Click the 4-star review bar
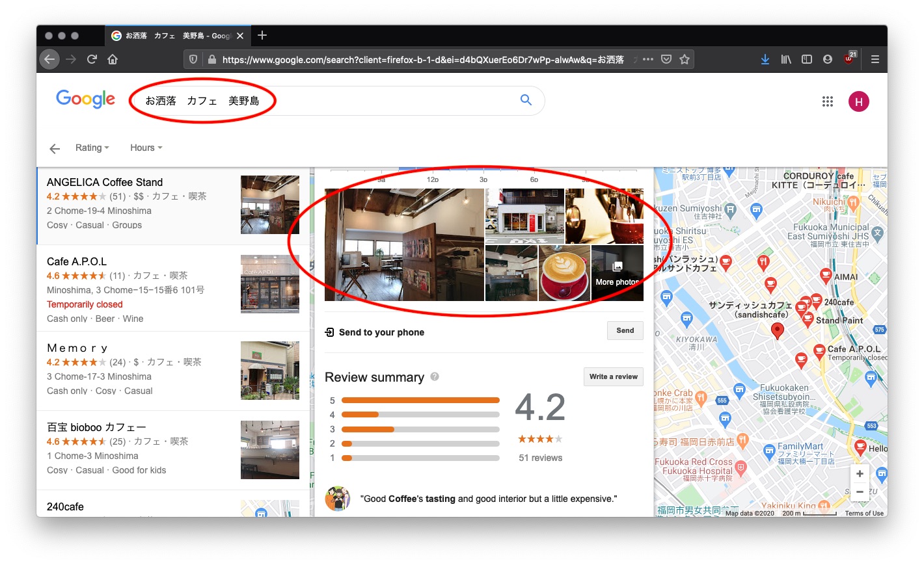924x565 pixels. (420, 414)
